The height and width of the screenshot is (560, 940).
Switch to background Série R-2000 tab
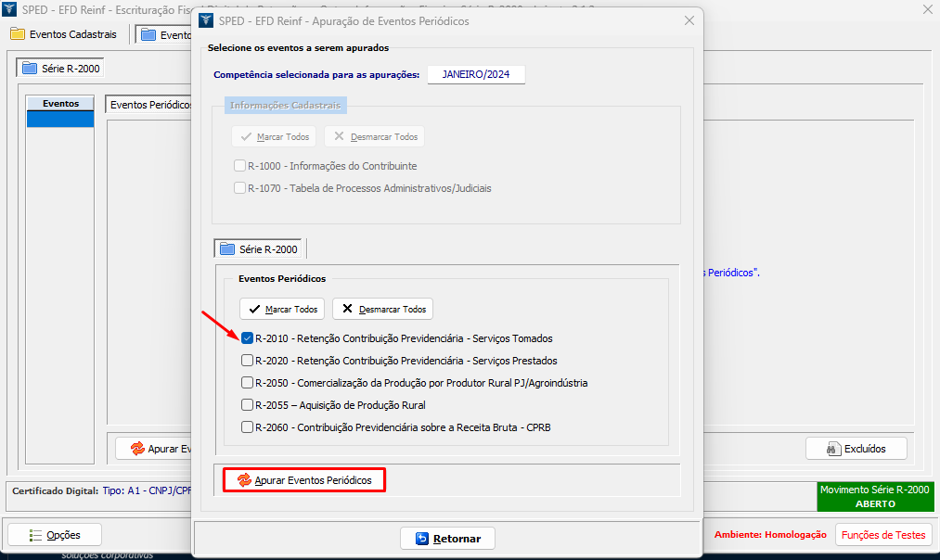pos(61,69)
